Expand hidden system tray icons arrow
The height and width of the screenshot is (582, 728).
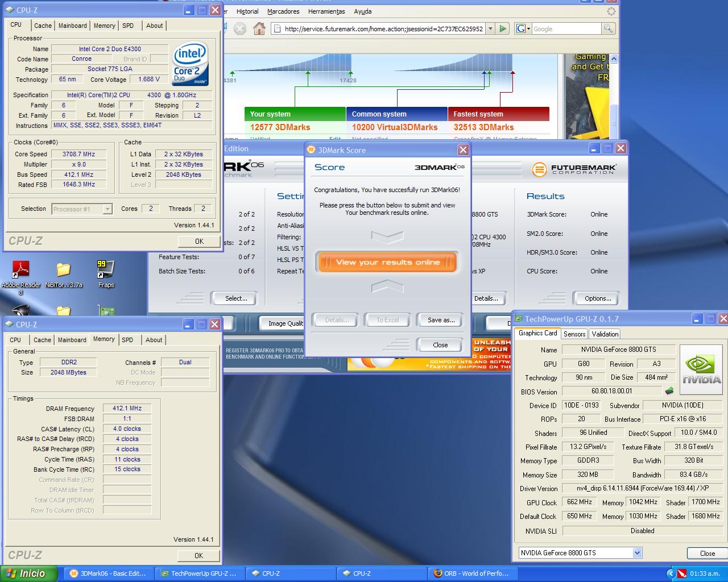(671, 573)
